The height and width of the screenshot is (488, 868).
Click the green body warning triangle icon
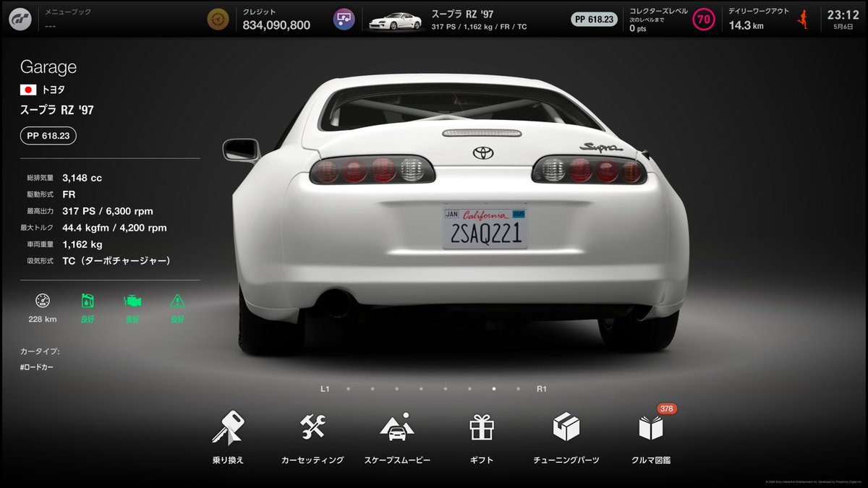pyautogui.click(x=177, y=301)
